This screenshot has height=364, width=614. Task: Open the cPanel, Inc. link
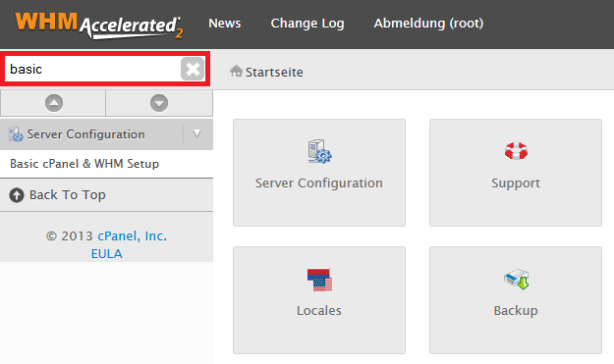coord(132,235)
